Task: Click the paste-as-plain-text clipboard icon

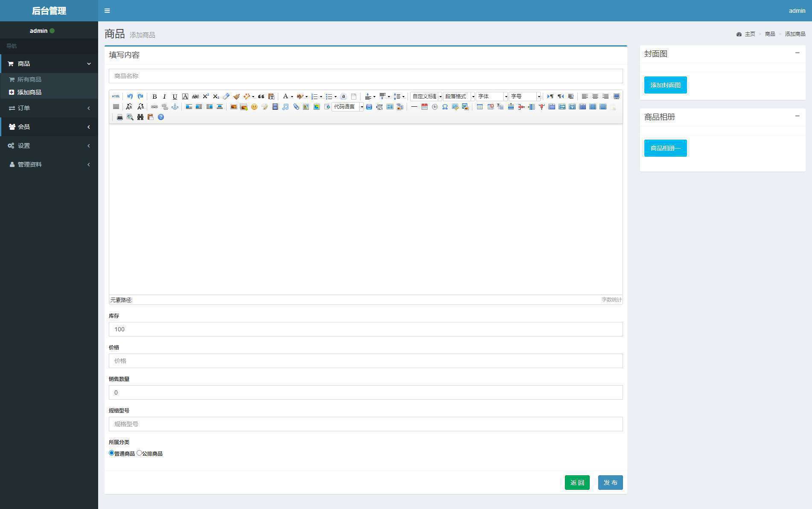Action: point(271,97)
